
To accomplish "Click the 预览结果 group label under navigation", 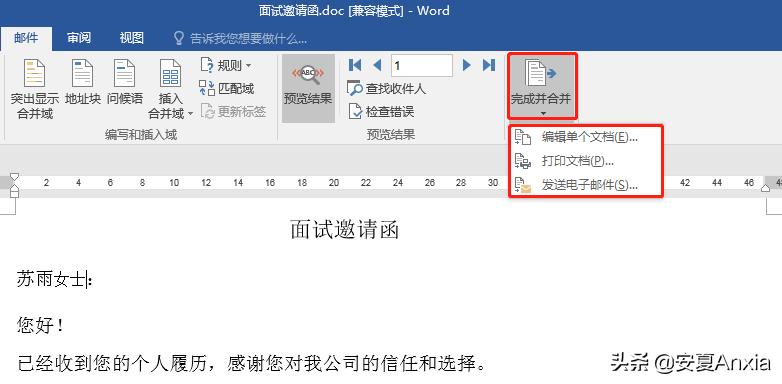I will [x=391, y=135].
